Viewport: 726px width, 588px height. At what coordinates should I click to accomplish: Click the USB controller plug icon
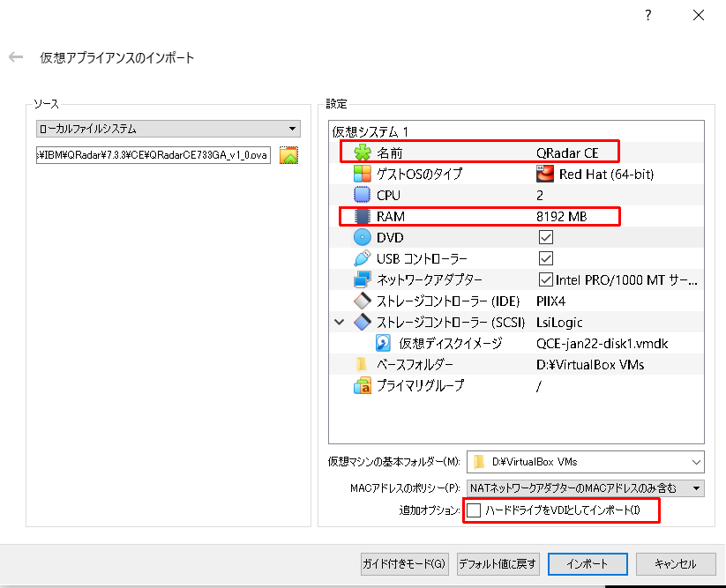[362, 258]
